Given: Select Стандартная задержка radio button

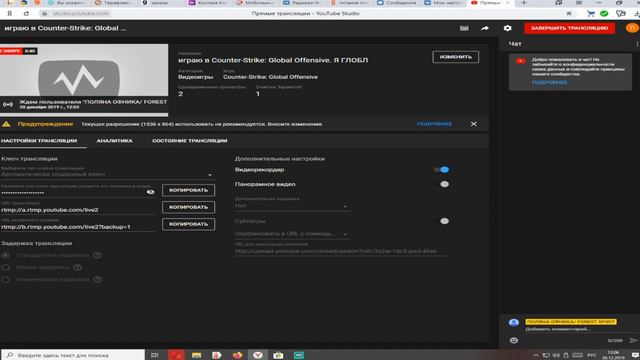Looking at the screenshot, I should click(x=5, y=255).
